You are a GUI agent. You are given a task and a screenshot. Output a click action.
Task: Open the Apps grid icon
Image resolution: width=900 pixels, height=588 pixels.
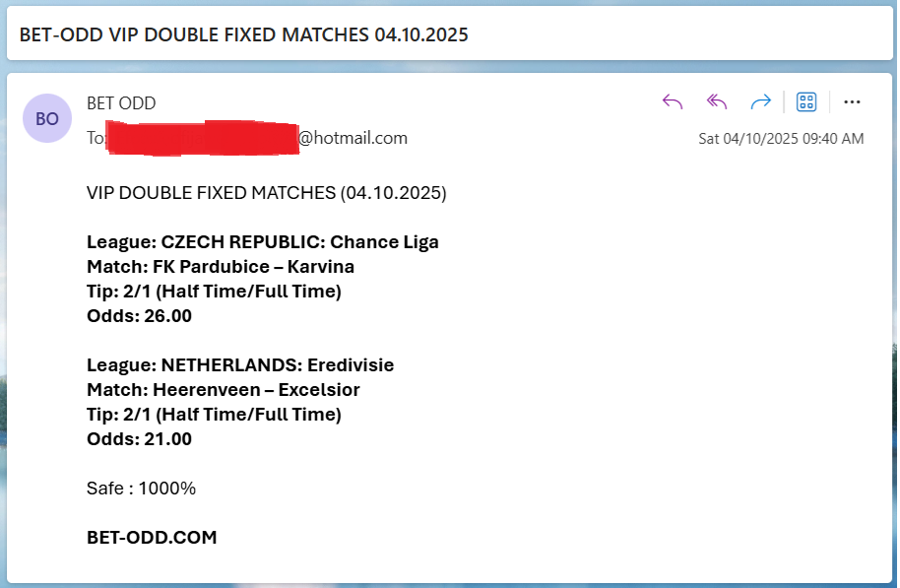pos(806,102)
